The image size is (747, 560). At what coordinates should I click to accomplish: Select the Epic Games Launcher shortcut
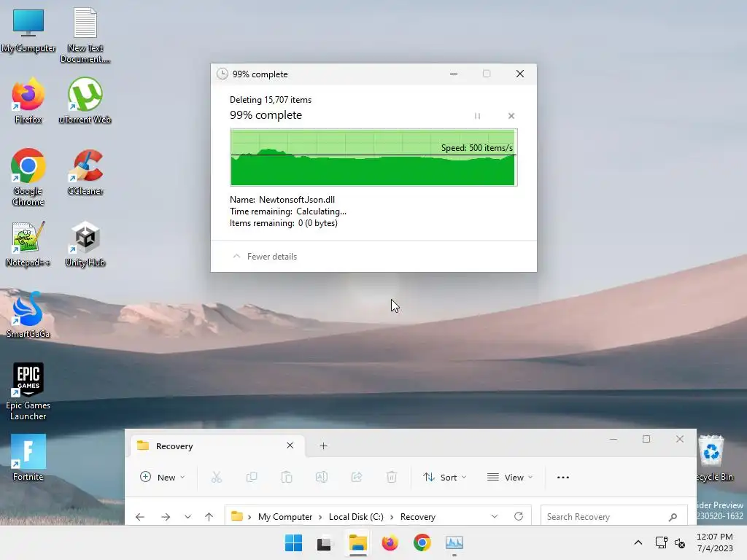[28, 392]
